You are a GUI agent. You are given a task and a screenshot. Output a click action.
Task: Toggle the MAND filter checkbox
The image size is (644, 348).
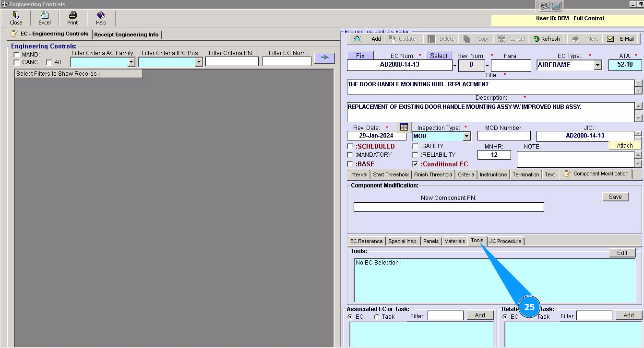tap(17, 55)
